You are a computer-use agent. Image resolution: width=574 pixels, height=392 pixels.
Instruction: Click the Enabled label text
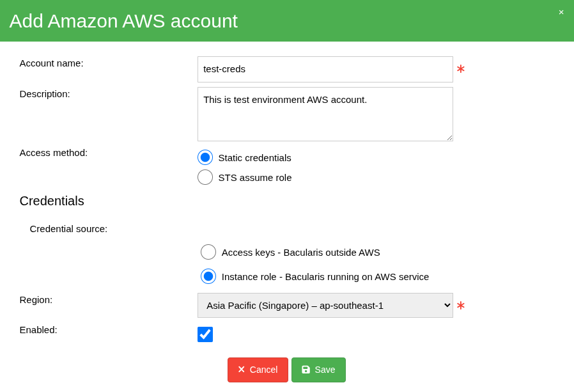[38, 330]
